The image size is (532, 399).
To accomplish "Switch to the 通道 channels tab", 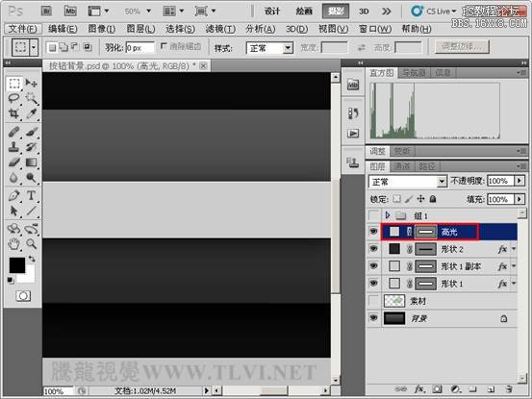I will click(x=402, y=166).
